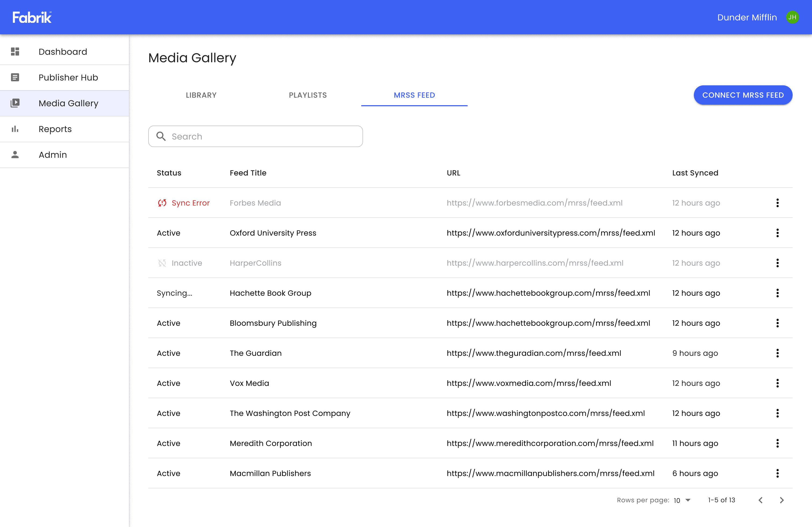Open the more options menu for Vox Media

pos(778,383)
